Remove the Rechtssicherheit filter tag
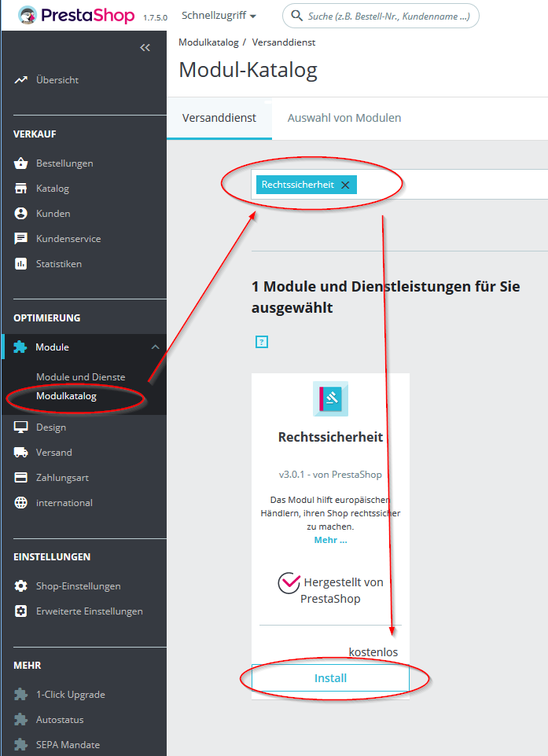The image size is (548, 756). click(x=345, y=185)
